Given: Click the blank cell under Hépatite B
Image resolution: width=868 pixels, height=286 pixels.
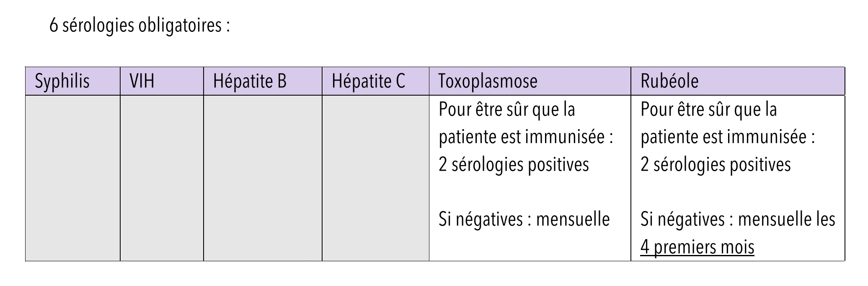Looking at the screenshot, I should tap(263, 178).
